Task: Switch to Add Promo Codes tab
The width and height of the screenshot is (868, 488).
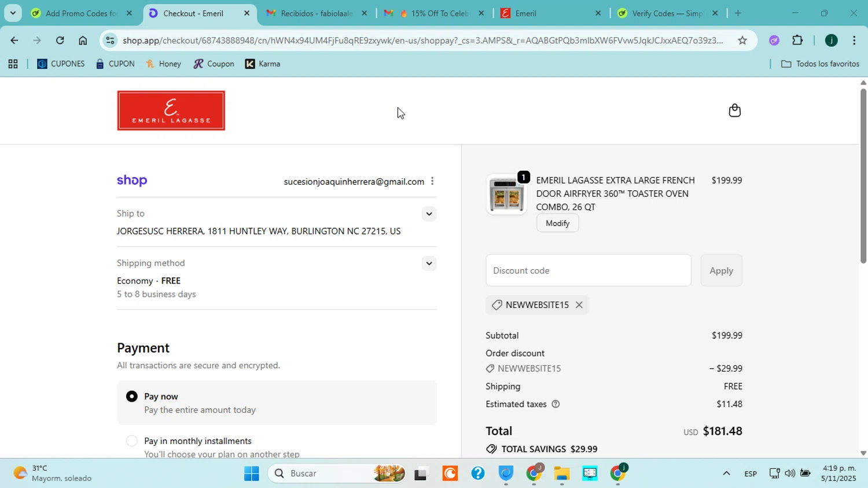Action: pos(82,13)
